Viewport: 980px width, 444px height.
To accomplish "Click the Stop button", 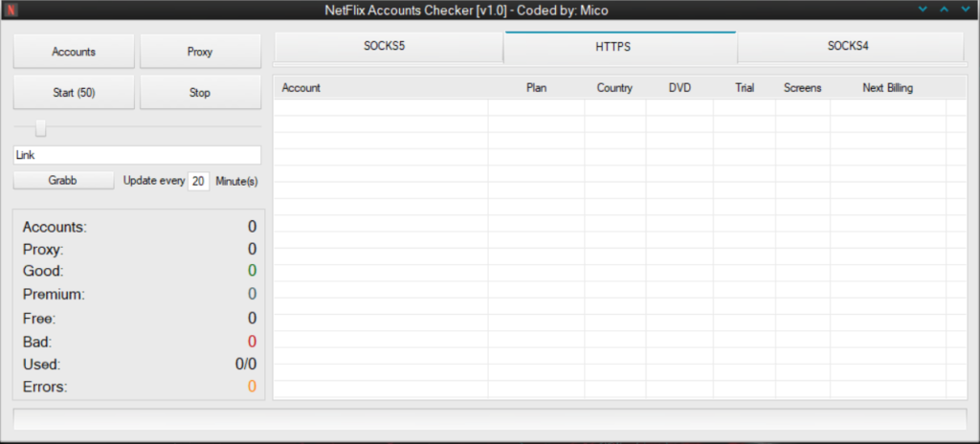I will coord(200,93).
